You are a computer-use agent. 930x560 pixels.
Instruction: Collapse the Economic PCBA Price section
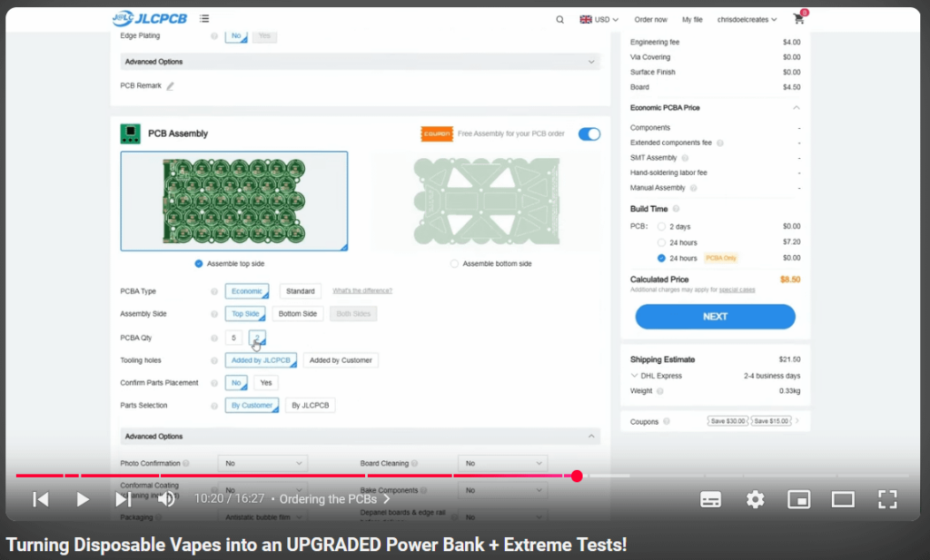(x=796, y=108)
